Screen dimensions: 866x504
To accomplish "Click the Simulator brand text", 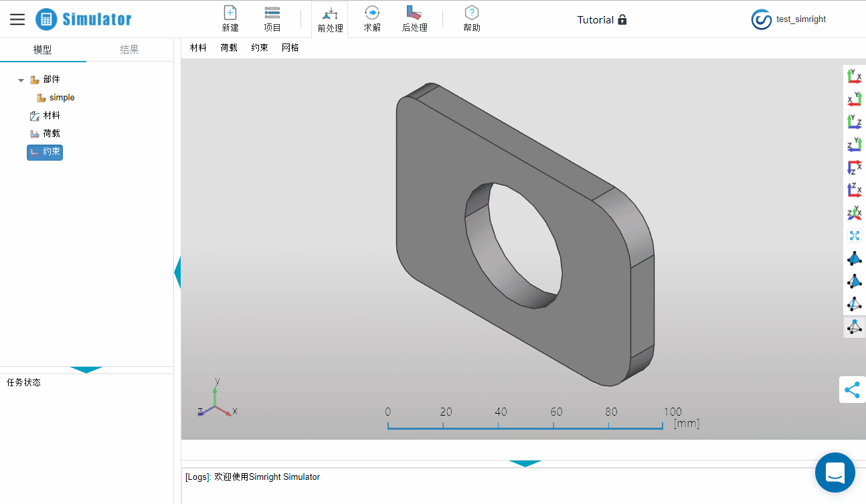I will 97,19.
